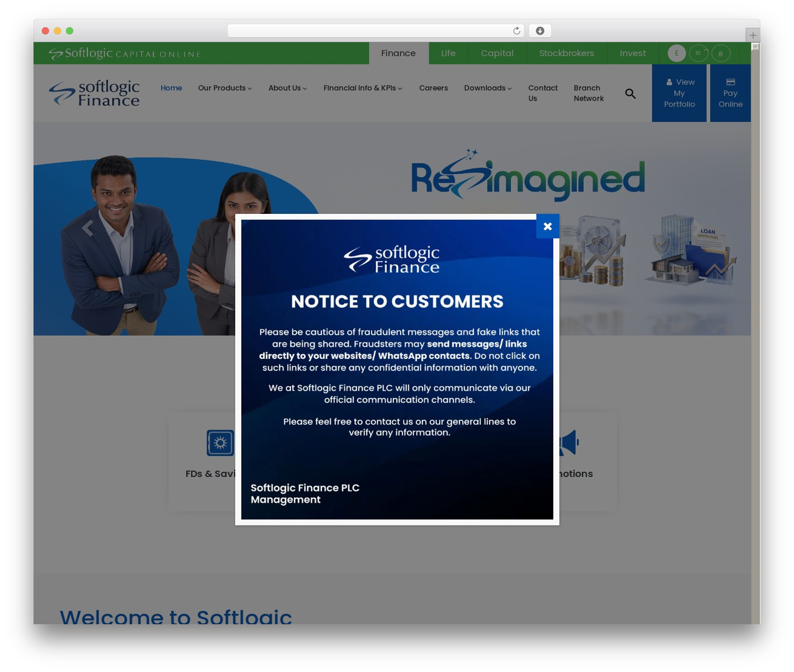Image resolution: width=794 pixels, height=672 pixels.
Task: Open the Careers page
Action: coord(434,88)
